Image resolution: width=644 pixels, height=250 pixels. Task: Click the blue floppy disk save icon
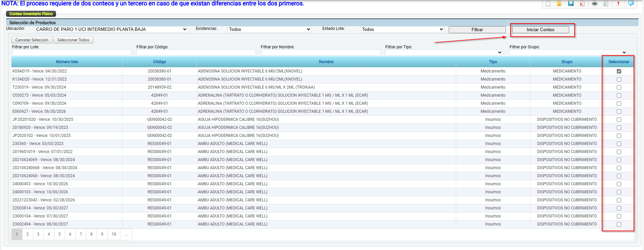571,4
